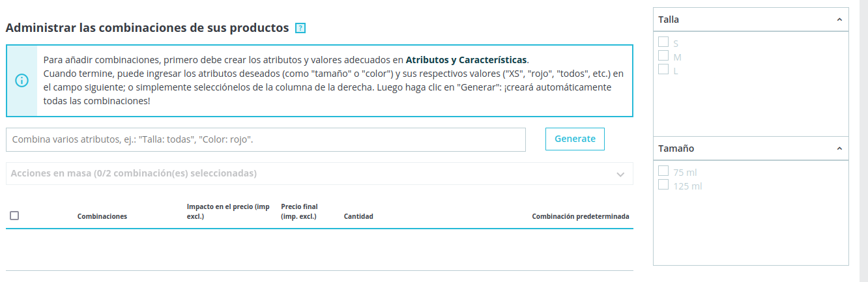Click the Combinaciones column header
Image resolution: width=868 pixels, height=282 pixels.
[102, 216]
